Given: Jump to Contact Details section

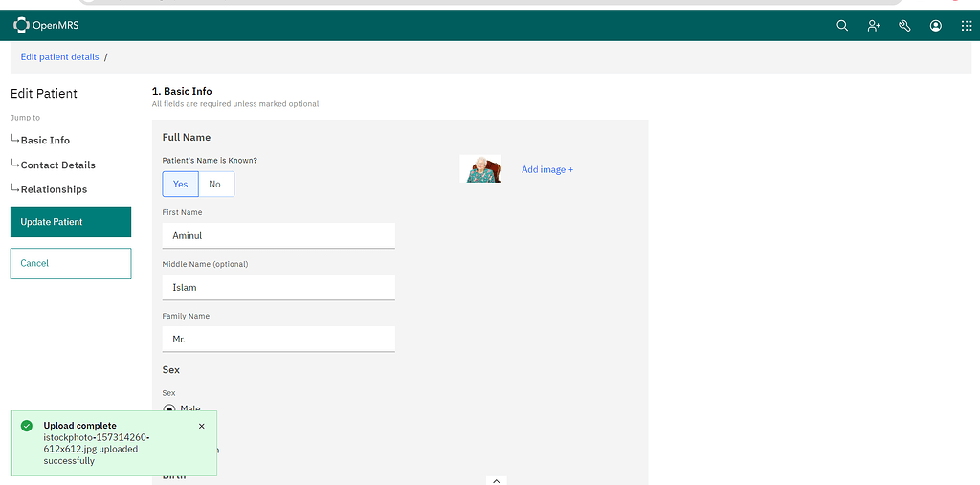Looking at the screenshot, I should coord(58,165).
